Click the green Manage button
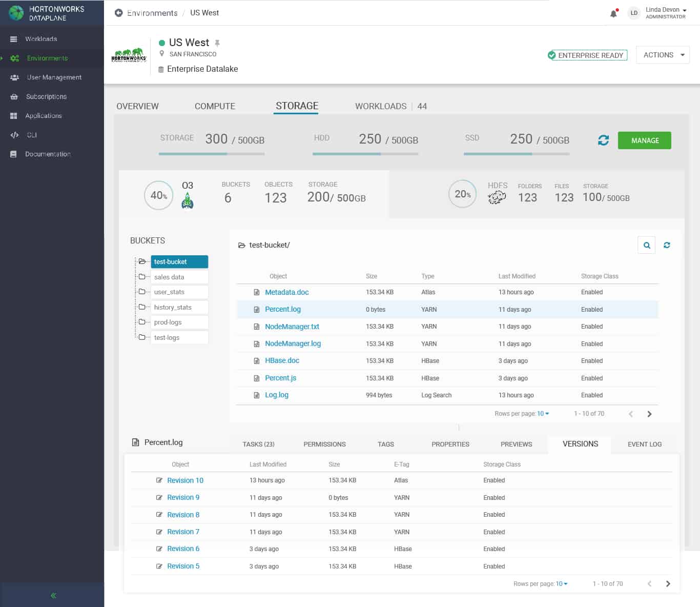The height and width of the screenshot is (607, 700). coord(645,140)
